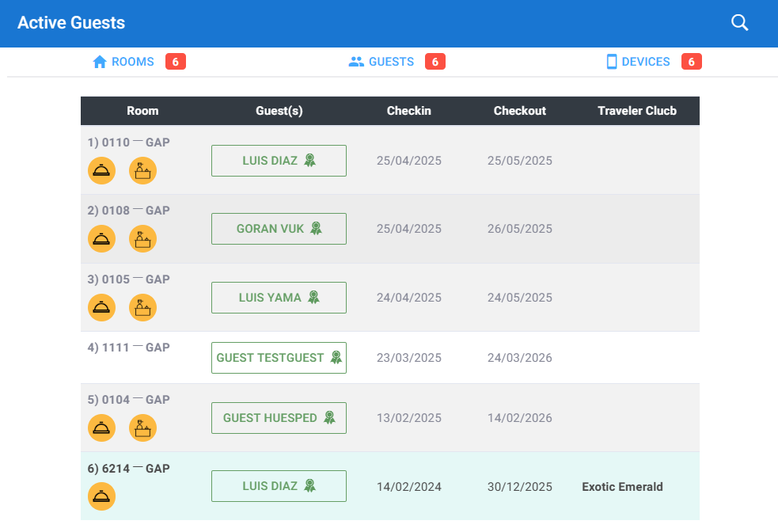The width and height of the screenshot is (778, 532).
Task: Open LUIS DIAZ guest button in room 6214
Action: [x=279, y=486]
